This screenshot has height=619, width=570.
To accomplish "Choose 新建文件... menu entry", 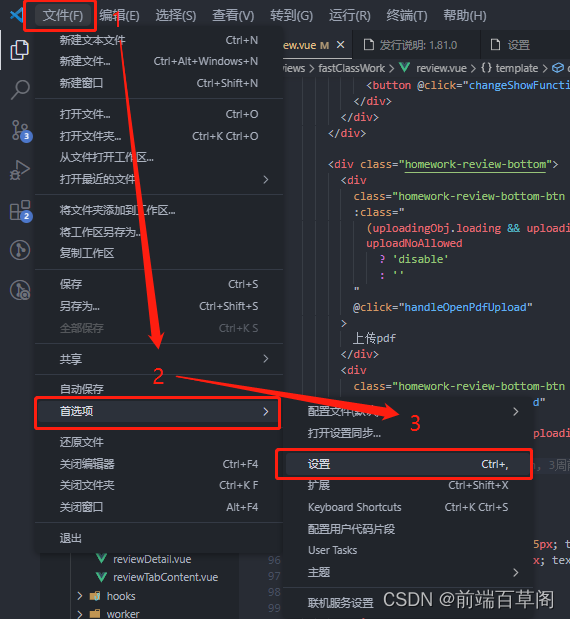I will coord(159,61).
